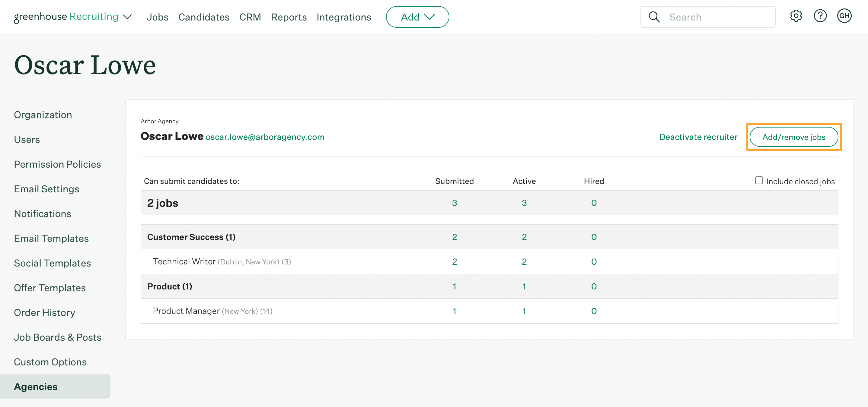The image size is (868, 407).
Task: Open Permission Policies settings page
Action: (x=57, y=164)
